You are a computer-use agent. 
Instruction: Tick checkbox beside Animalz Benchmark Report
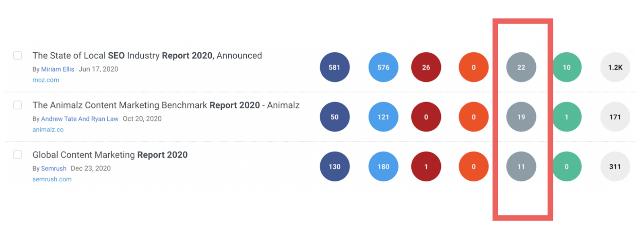tap(18, 105)
